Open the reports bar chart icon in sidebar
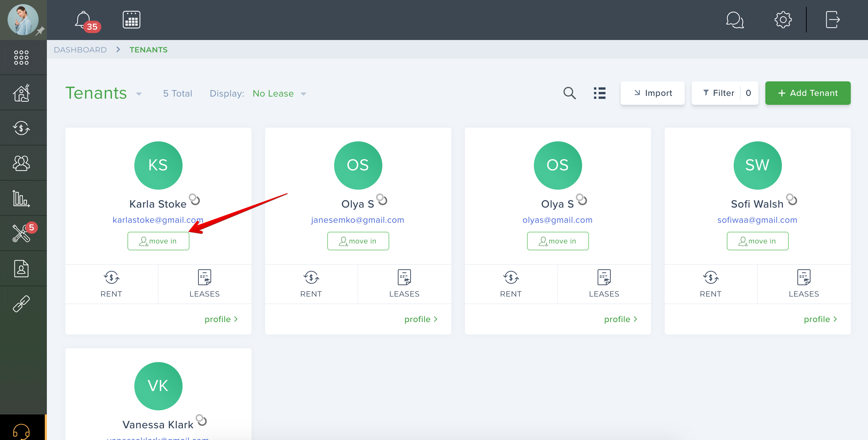 (x=21, y=198)
